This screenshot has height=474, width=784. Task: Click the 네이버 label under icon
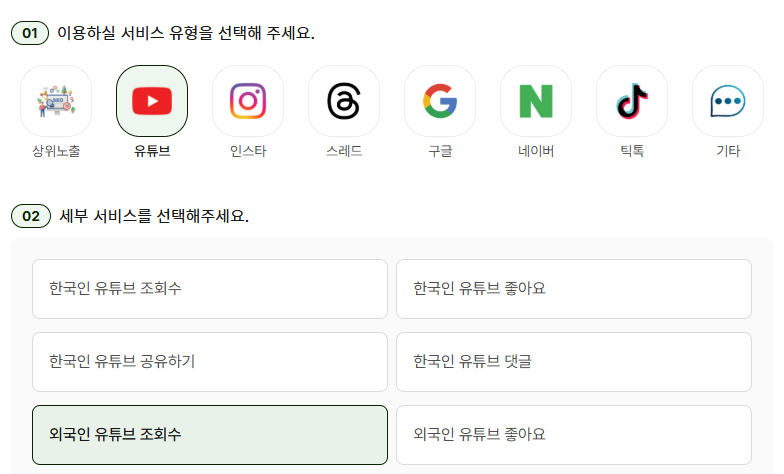coord(536,152)
